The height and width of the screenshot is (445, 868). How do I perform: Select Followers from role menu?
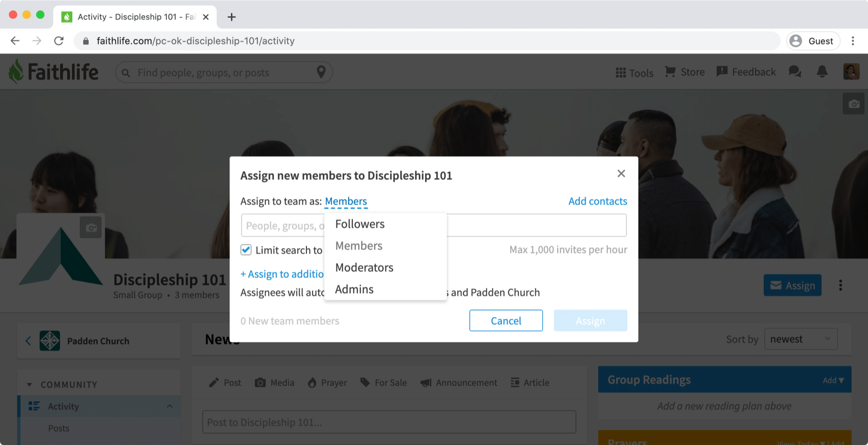[385, 224]
